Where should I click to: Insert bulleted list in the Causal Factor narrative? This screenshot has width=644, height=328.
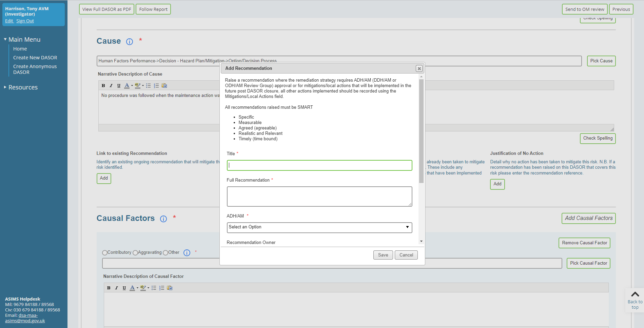pos(154,288)
